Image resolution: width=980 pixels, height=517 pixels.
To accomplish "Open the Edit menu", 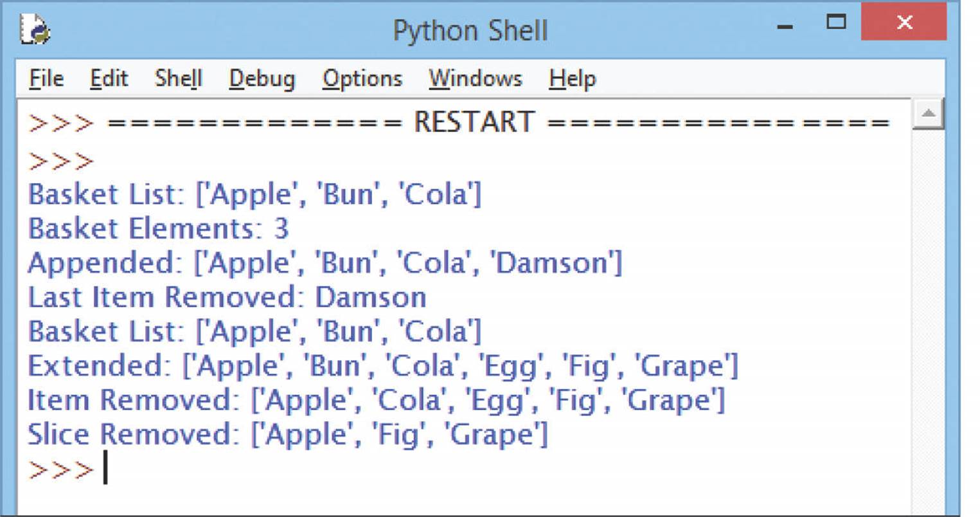I will [109, 78].
